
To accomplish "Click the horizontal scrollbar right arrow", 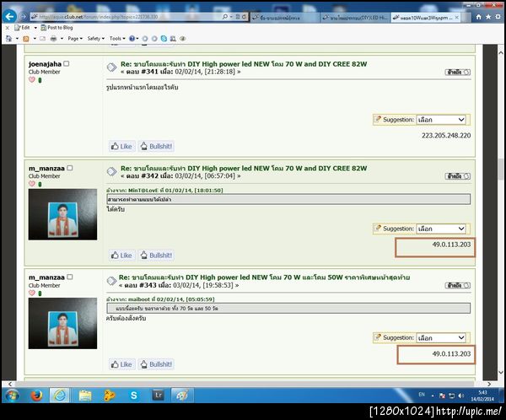I will point(489,385).
